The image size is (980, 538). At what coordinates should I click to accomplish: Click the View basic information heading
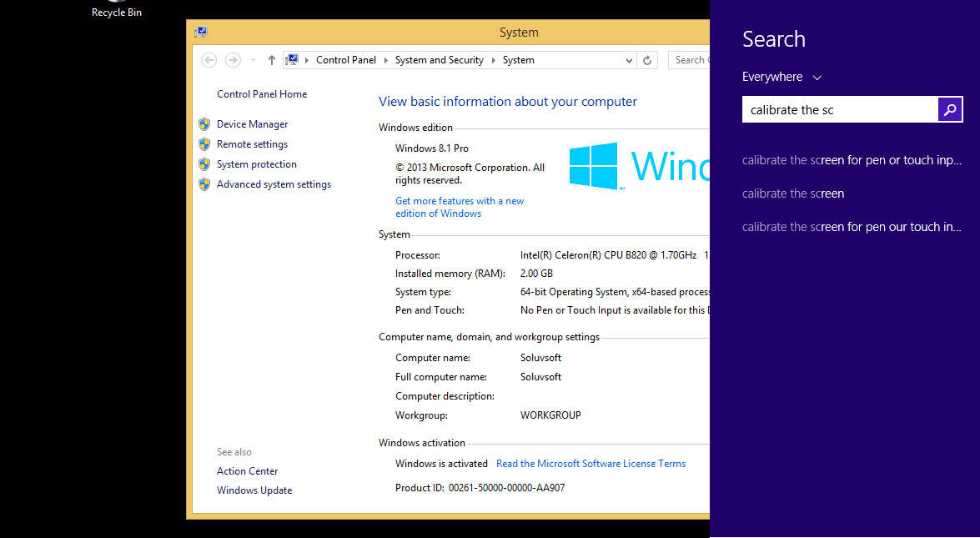coord(508,102)
